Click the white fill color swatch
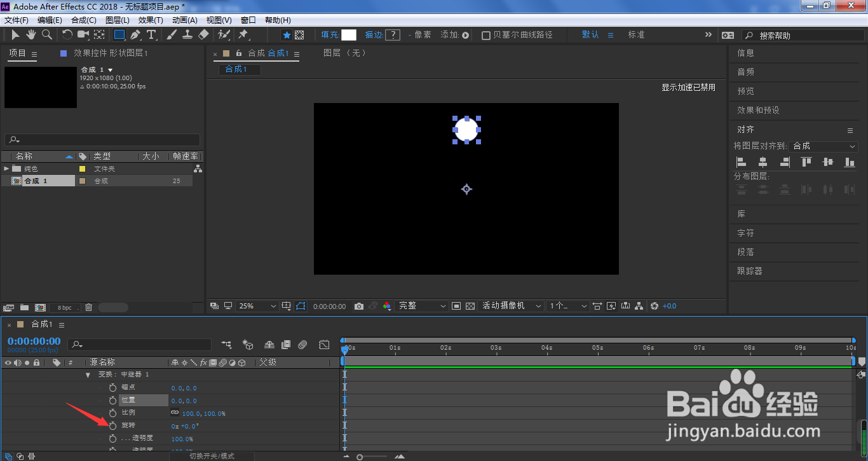The width and height of the screenshot is (868, 461). coord(349,35)
